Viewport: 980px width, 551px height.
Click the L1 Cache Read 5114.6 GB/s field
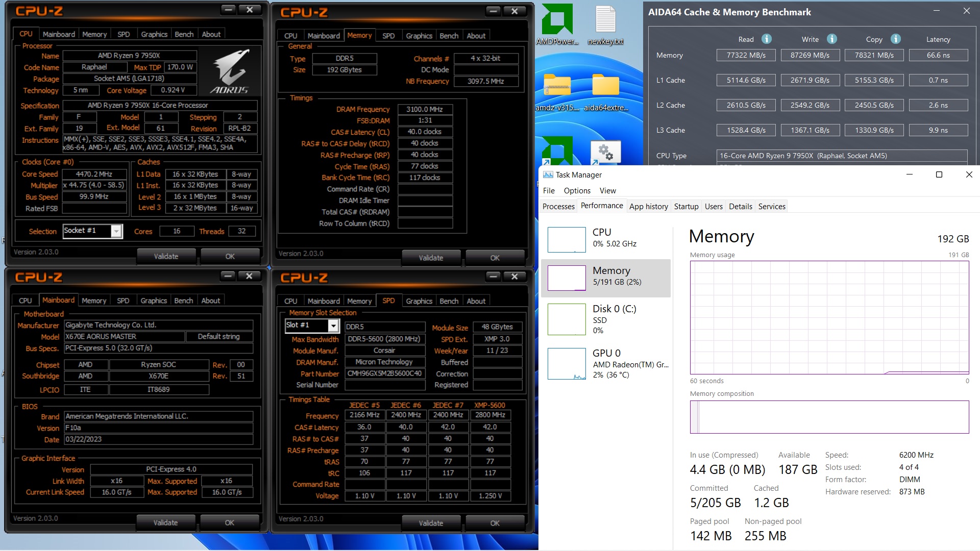click(746, 80)
